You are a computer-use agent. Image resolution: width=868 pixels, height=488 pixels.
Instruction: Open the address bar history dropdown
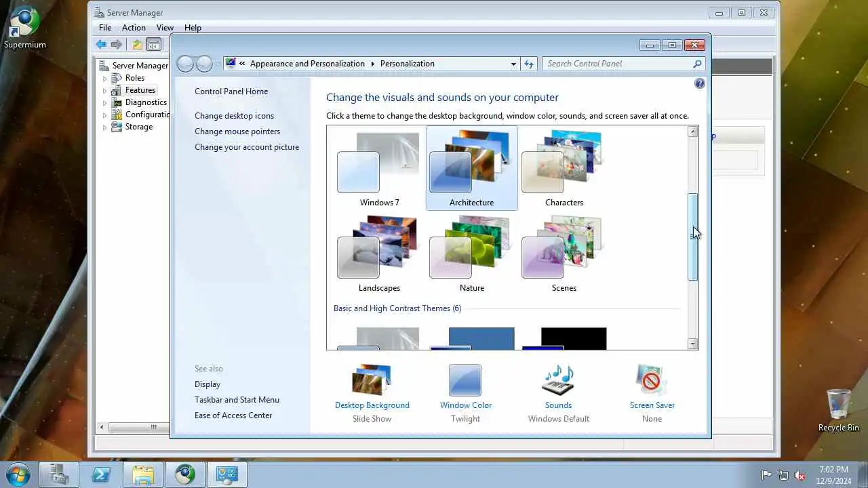513,64
